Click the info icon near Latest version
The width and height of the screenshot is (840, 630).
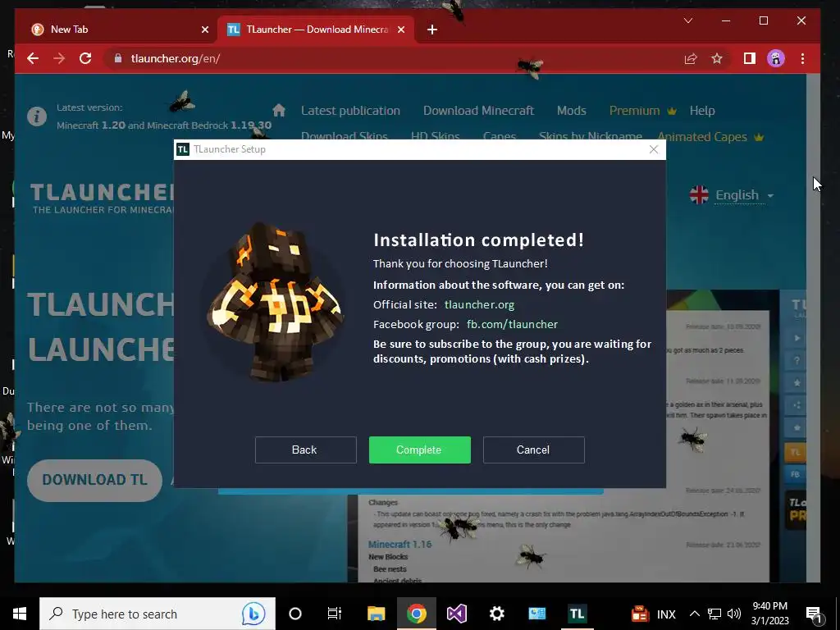click(37, 116)
